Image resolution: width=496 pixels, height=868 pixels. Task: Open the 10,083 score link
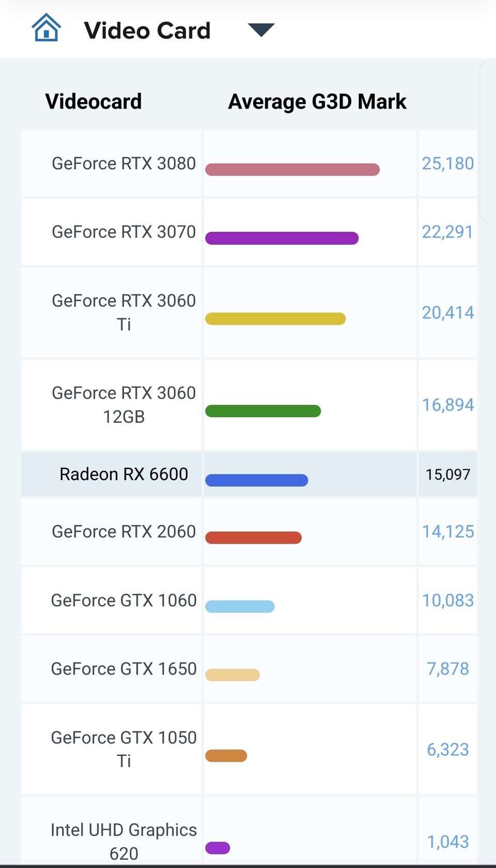[x=448, y=601]
